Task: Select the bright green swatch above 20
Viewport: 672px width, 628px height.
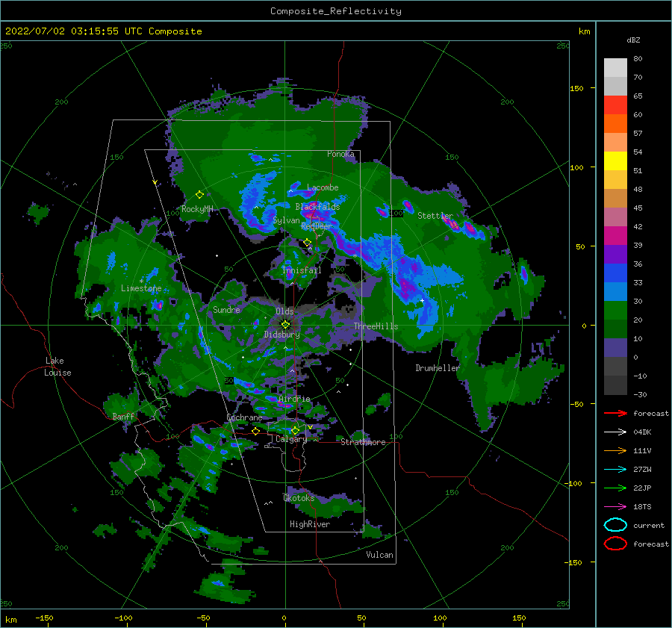Action: (x=615, y=311)
